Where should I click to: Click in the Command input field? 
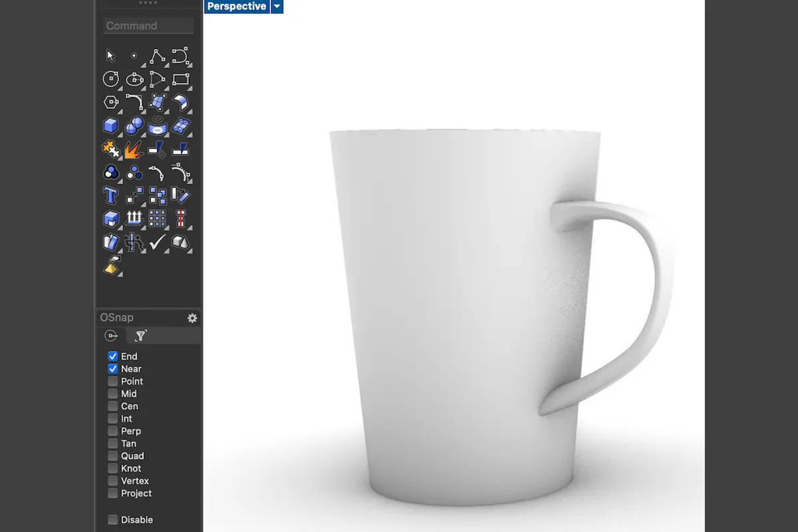pyautogui.click(x=148, y=26)
